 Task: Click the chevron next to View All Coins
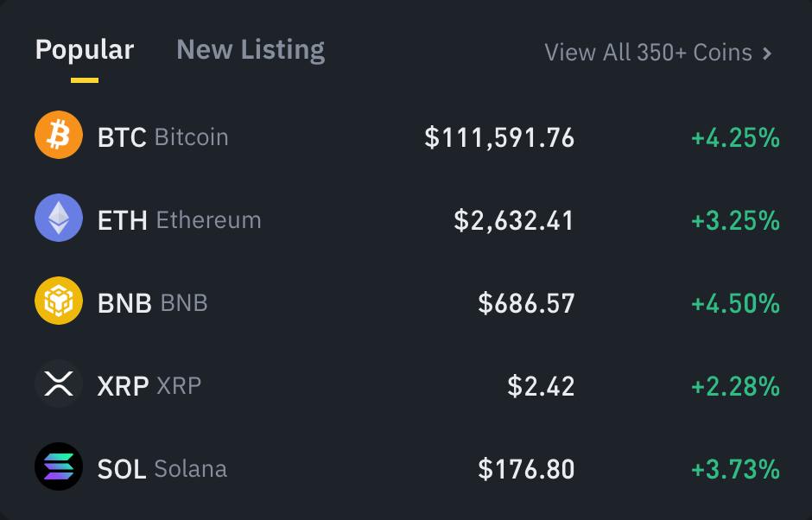[767, 53]
